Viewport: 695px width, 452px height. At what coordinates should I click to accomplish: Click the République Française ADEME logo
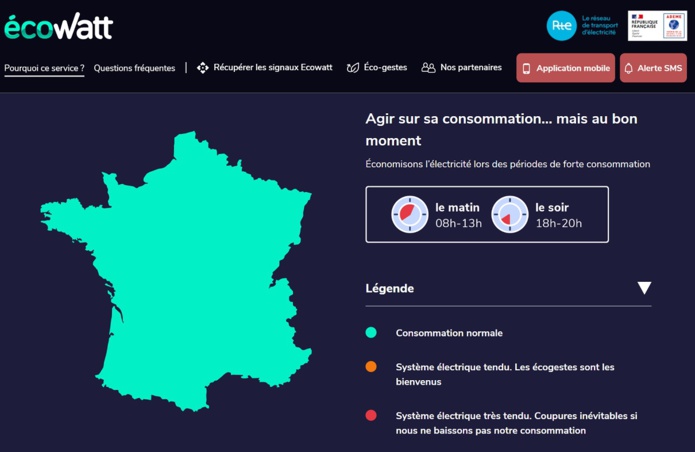coord(657,26)
